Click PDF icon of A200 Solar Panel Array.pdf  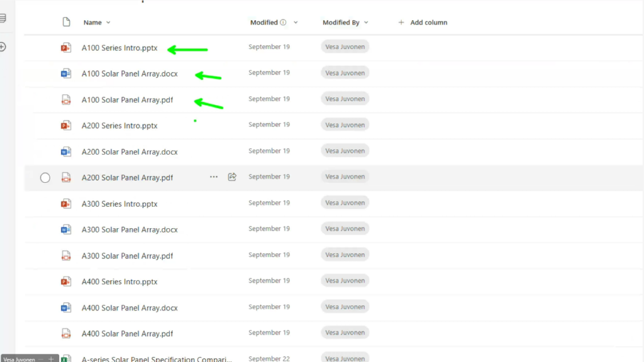pyautogui.click(x=65, y=178)
